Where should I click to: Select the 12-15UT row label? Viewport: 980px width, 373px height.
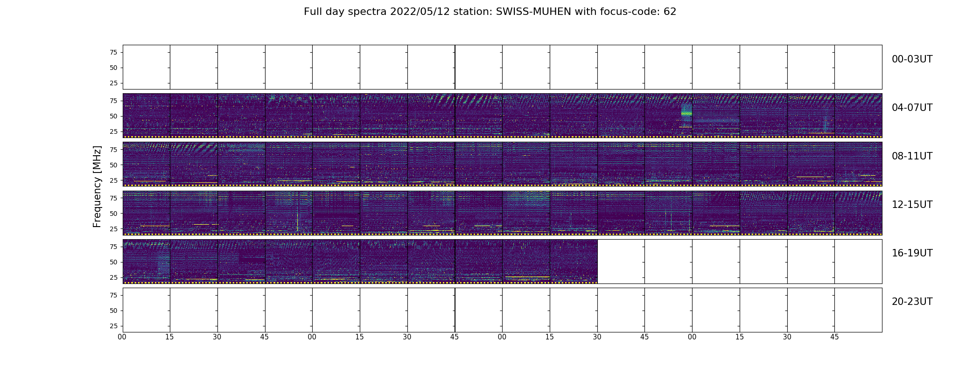pos(912,205)
